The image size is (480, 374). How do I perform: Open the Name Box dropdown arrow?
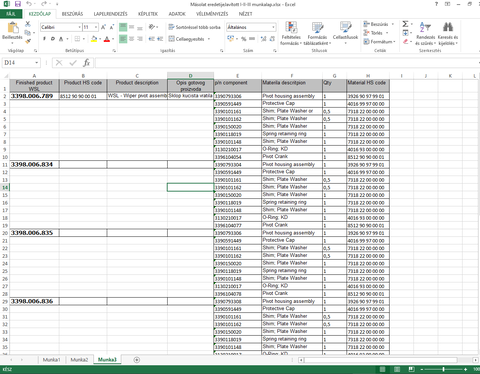pyautogui.click(x=36, y=63)
